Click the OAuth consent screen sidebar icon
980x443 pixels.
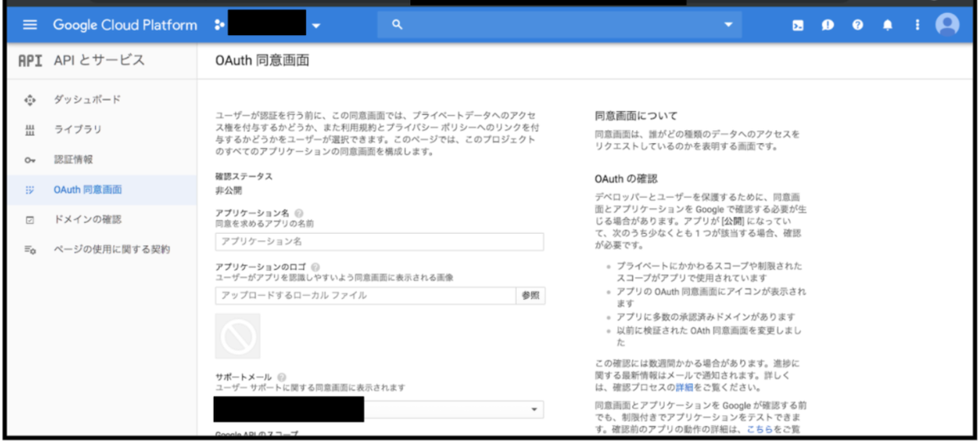coord(30,190)
